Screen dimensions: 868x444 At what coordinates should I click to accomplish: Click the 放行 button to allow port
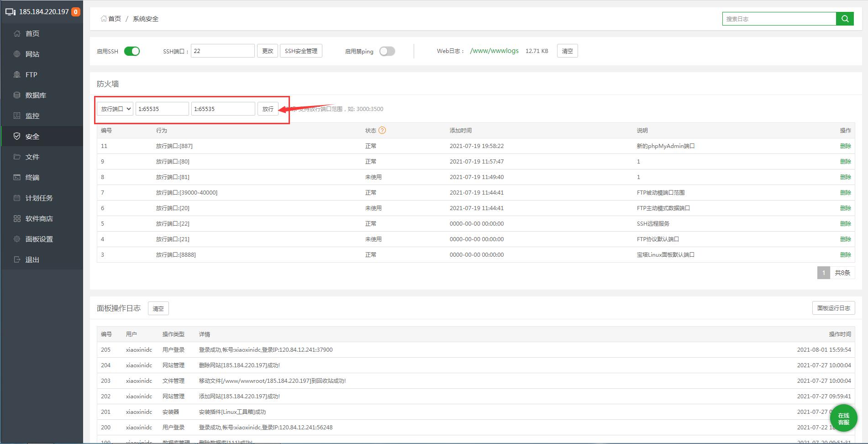[x=268, y=109]
